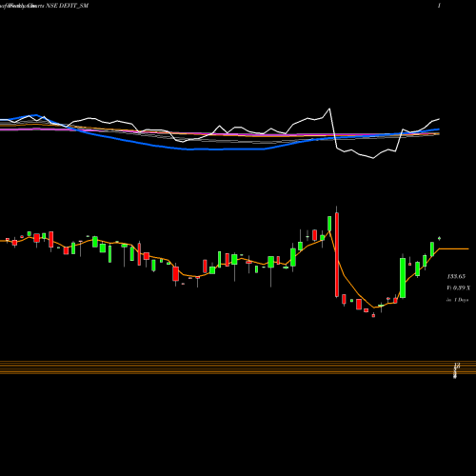This screenshot has height=476, width=476.
Task: Click the 153.65 price value
Action: [x=456, y=276]
